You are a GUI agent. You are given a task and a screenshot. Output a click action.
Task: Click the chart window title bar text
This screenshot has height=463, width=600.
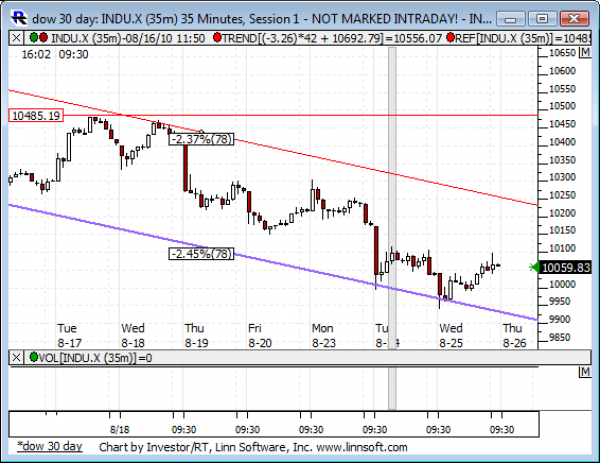click(262, 19)
